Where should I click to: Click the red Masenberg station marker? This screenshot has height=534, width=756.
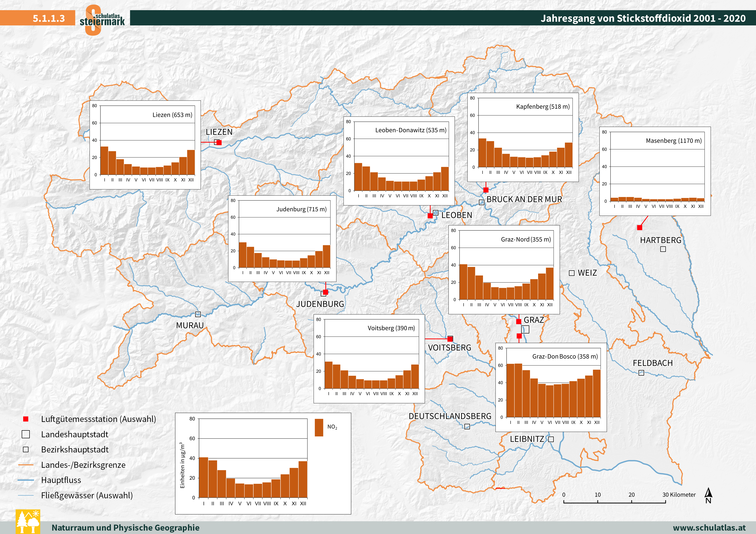(x=639, y=227)
